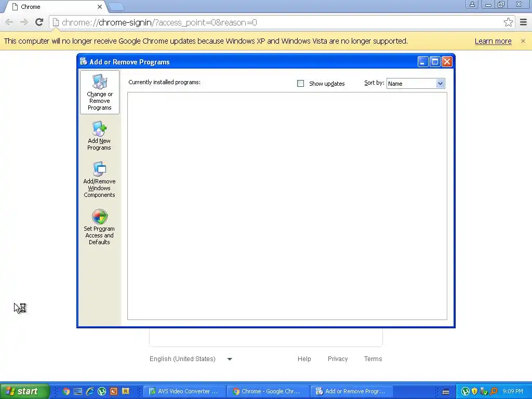The image size is (532, 399).
Task: Open the Windows start menu
Action: 24,391
